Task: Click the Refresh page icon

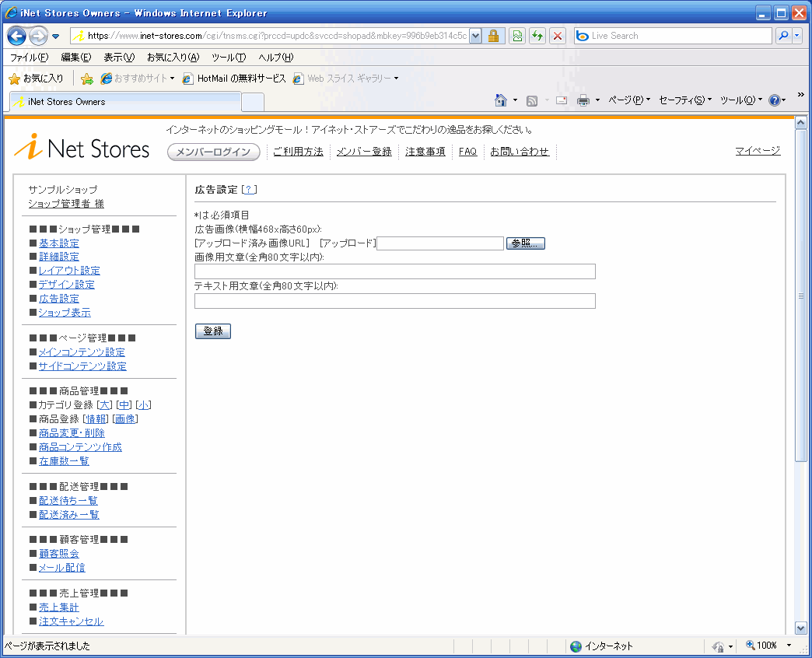Action: (537, 36)
